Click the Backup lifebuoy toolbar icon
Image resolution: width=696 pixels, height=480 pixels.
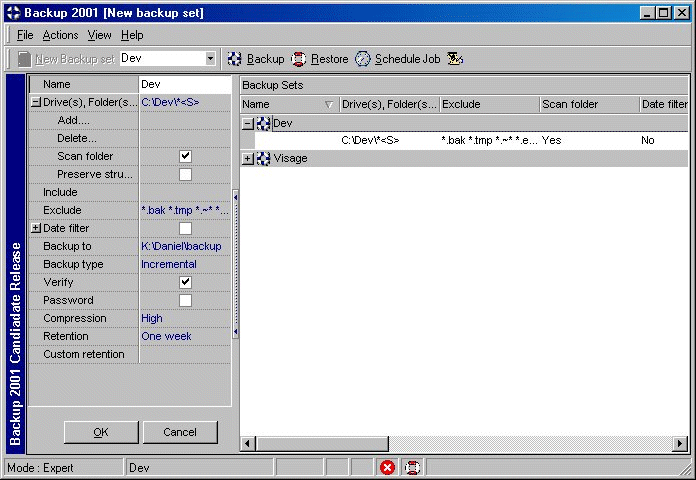point(234,59)
